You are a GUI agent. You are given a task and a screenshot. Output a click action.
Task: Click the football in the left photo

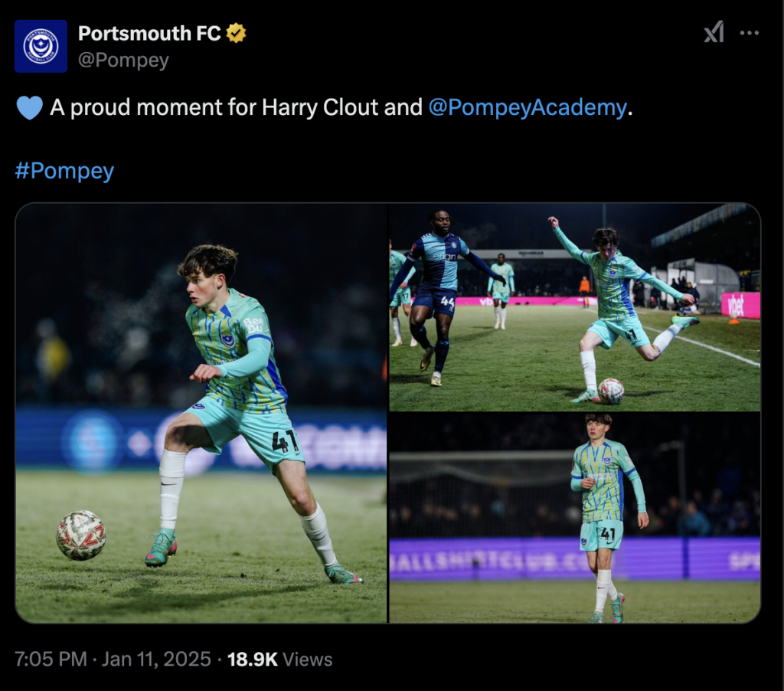(x=81, y=535)
